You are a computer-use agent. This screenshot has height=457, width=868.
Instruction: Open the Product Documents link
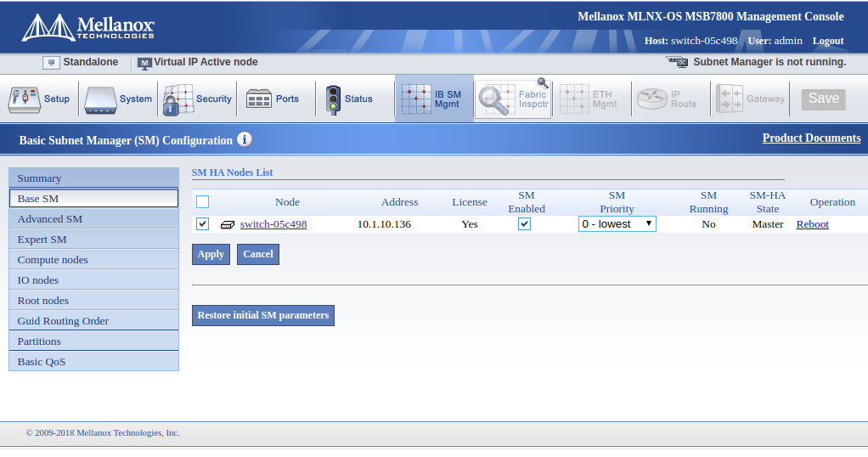click(x=812, y=138)
